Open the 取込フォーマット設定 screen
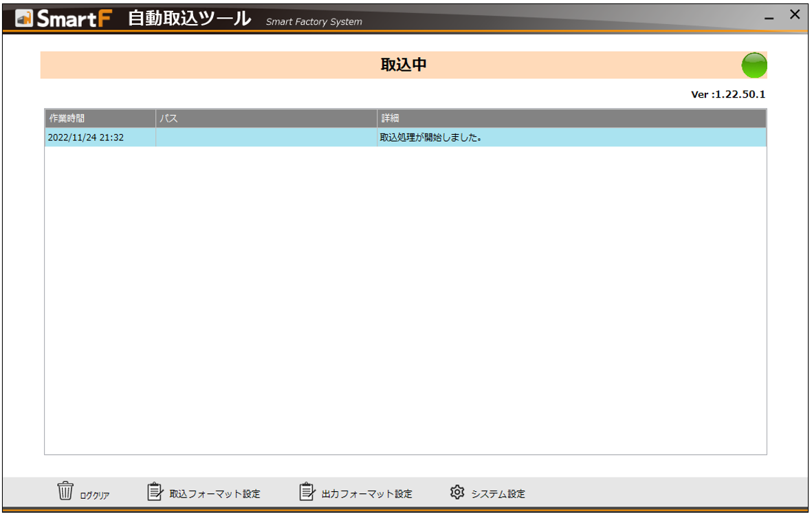Screen dimensions: 812x514 [215, 493]
